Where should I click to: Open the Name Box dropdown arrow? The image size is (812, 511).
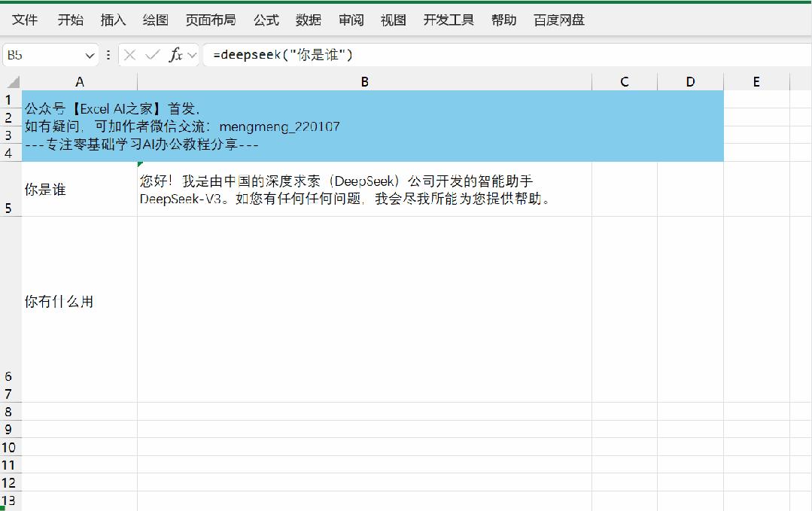(90, 54)
